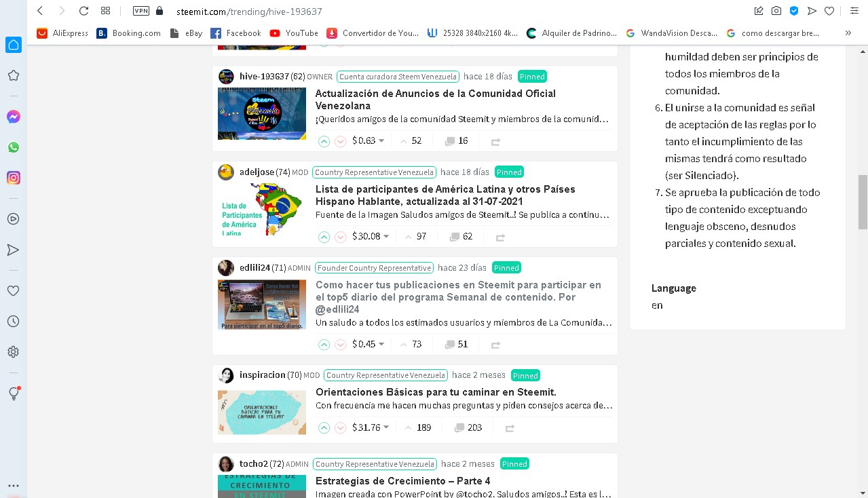Resteem the Actualización de Anuncios post

point(495,142)
